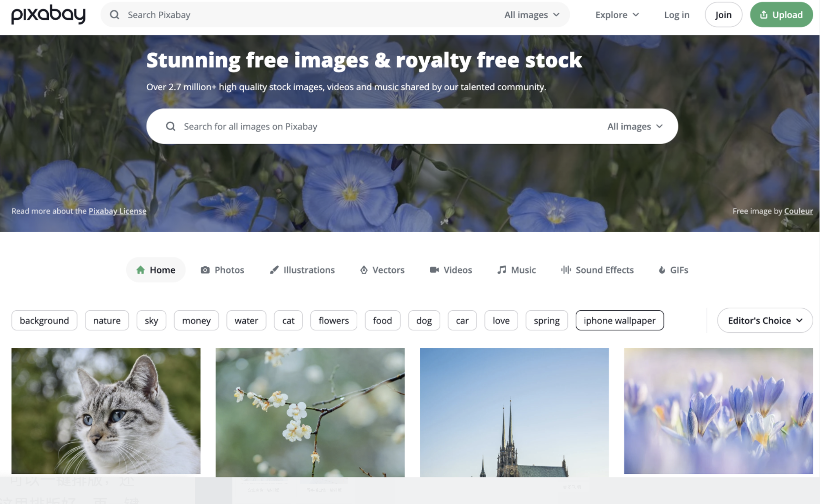Enable the nature category filter

pos(107,320)
